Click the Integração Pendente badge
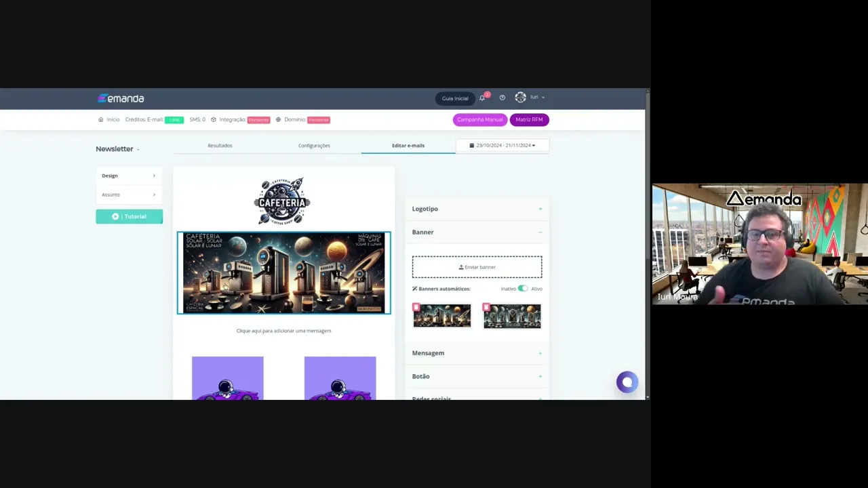This screenshot has height=488, width=868. tap(258, 120)
